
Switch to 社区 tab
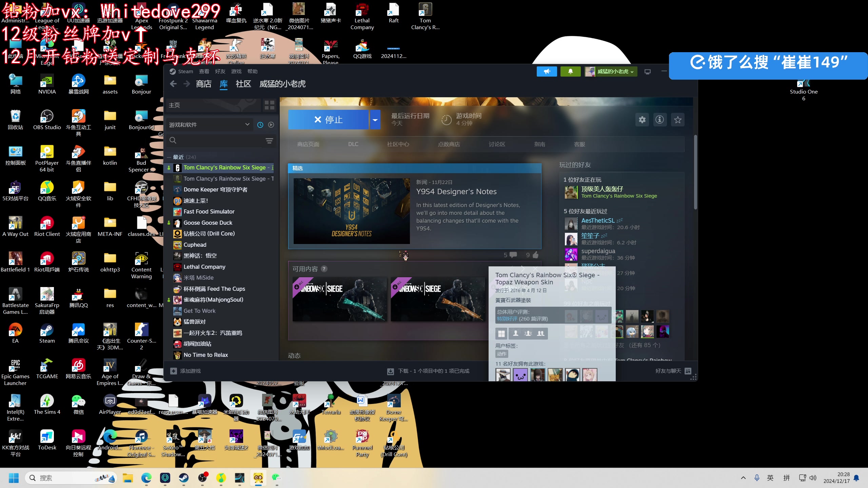(x=243, y=84)
